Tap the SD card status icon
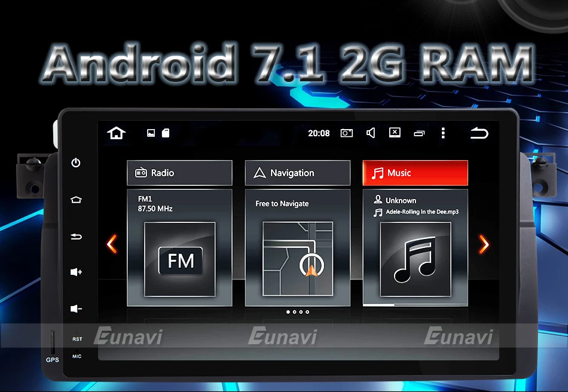The width and height of the screenshot is (568, 392). pos(166,133)
